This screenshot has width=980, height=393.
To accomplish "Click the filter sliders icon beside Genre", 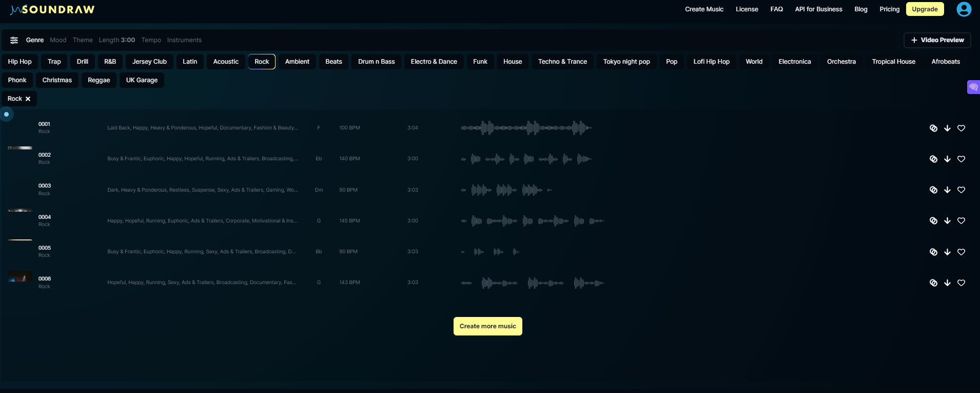I will pyautogui.click(x=14, y=40).
